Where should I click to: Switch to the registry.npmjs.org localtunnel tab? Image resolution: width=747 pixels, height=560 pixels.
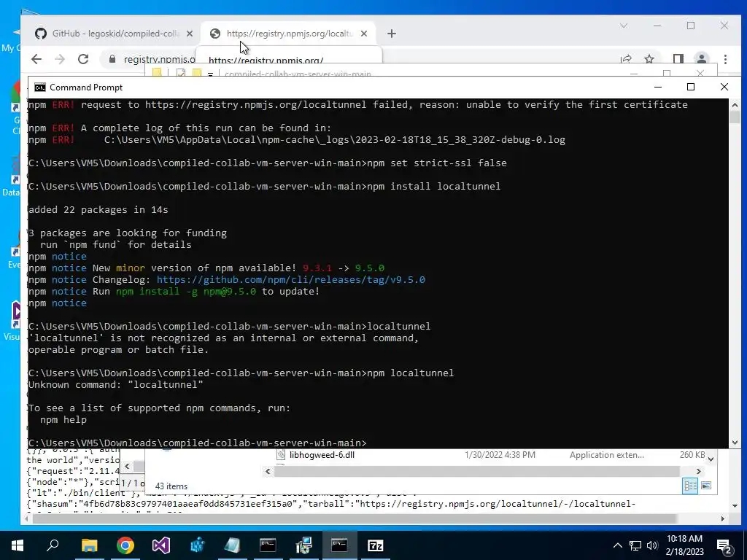[288, 34]
